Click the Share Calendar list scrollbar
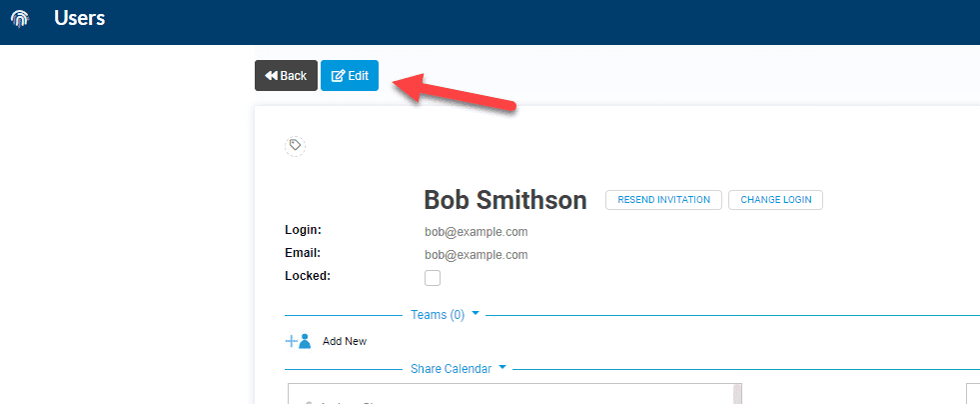Viewport: 980px width, 404px height. click(737, 394)
